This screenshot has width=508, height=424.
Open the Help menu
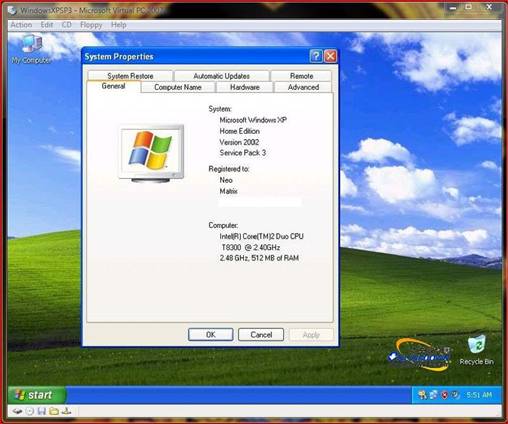[x=118, y=25]
